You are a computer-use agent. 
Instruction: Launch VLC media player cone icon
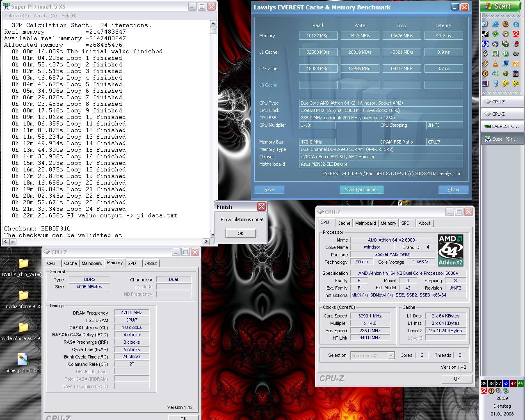pyautogui.click(x=495, y=64)
